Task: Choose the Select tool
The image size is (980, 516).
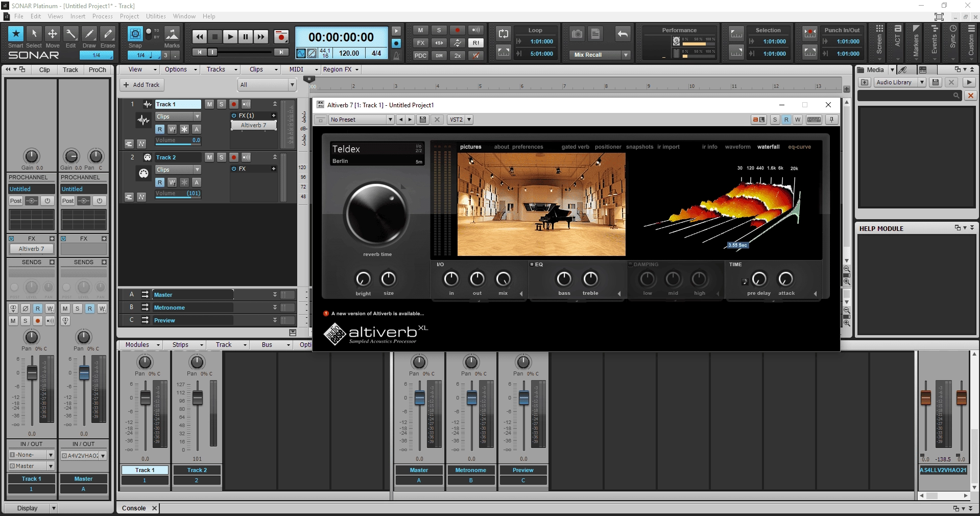Action: 34,34
